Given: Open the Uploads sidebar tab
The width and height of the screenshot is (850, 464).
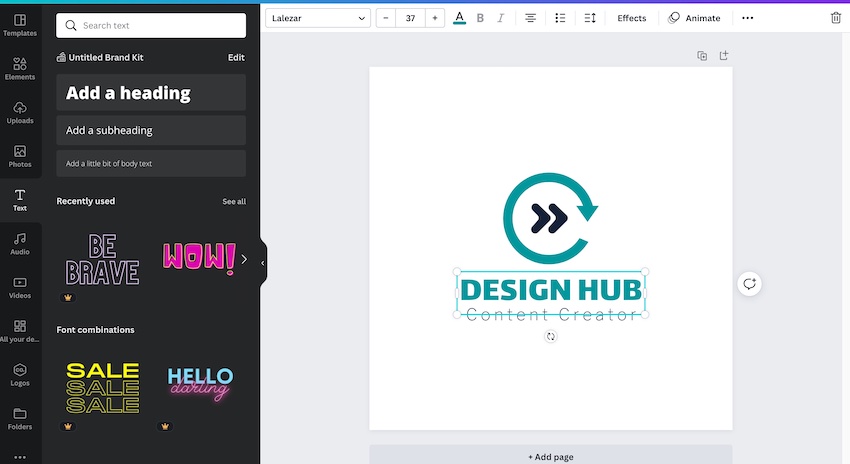Looking at the screenshot, I should click(x=20, y=113).
